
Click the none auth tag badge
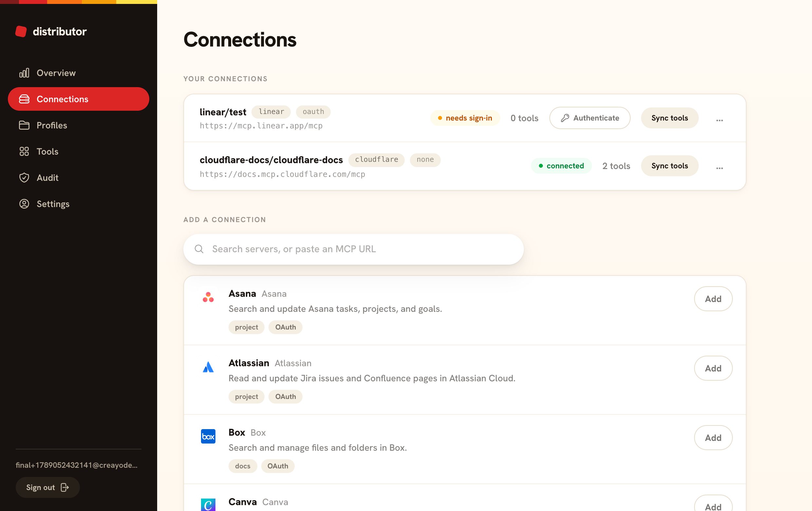425,160
